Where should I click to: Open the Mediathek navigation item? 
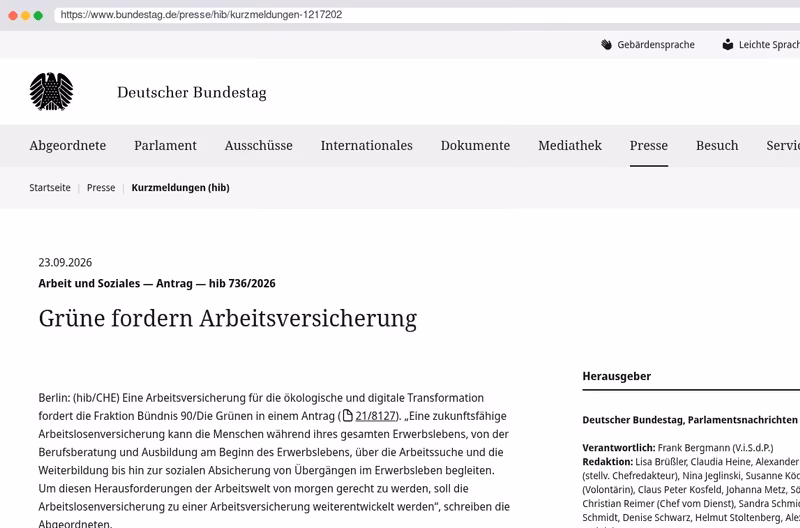tap(570, 145)
